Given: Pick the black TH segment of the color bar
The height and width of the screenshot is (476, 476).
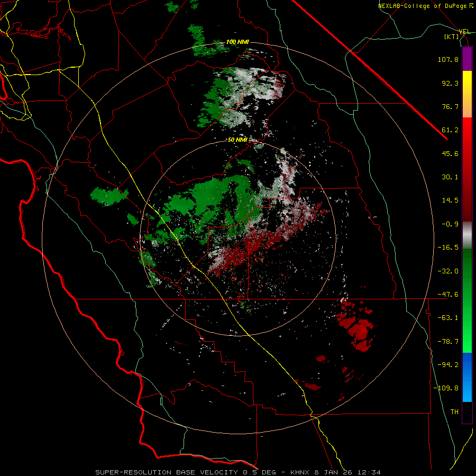Looking at the screenshot, I should pos(467,412).
